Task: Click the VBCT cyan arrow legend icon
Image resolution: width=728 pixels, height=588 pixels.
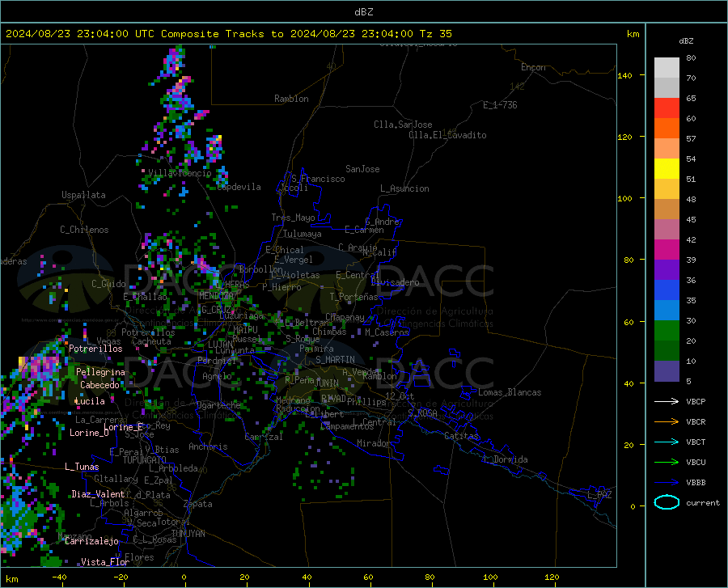Action: tap(667, 442)
